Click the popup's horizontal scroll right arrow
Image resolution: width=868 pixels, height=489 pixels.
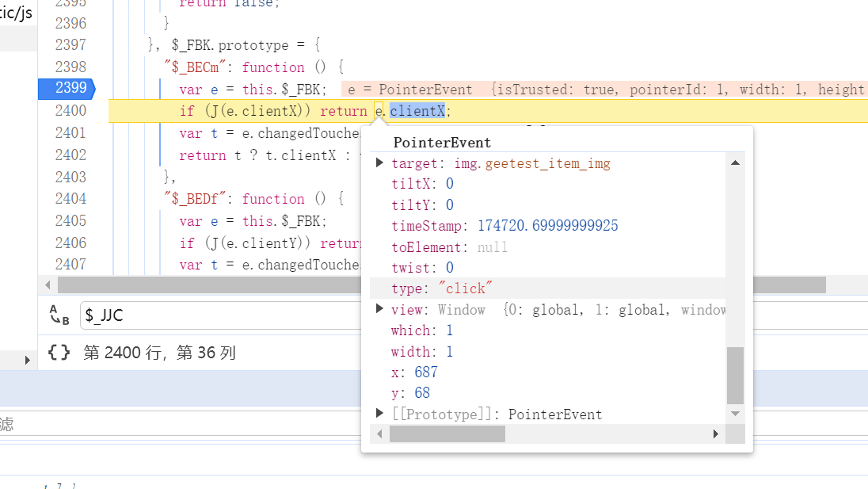(716, 434)
